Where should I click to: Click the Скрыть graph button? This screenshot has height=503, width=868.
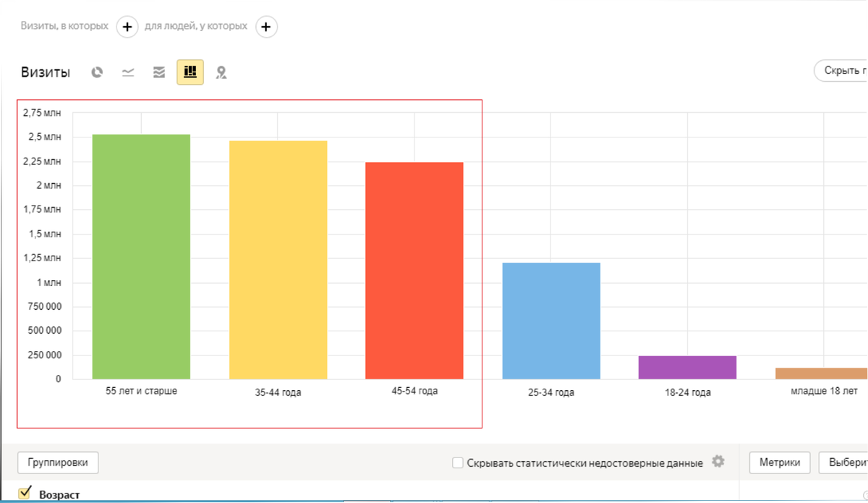tap(841, 71)
